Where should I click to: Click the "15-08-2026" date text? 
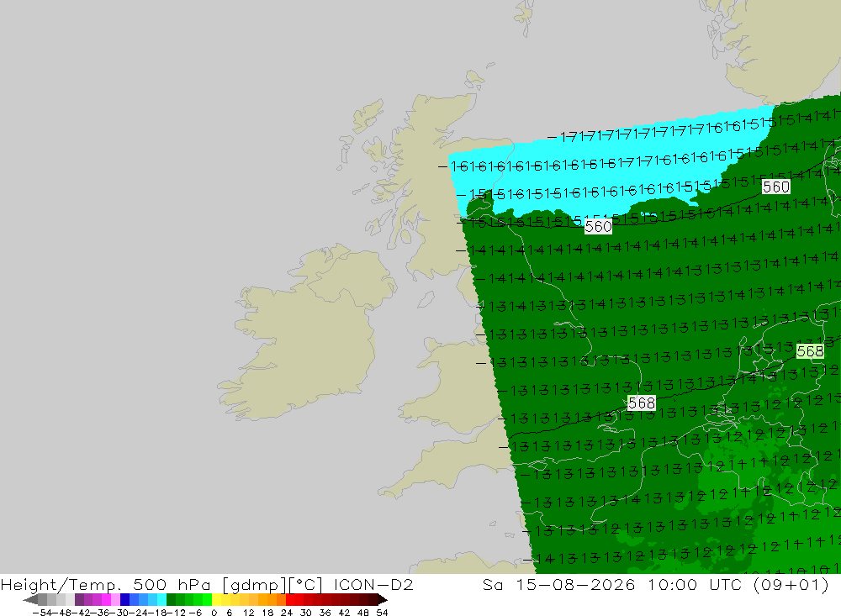575,585
